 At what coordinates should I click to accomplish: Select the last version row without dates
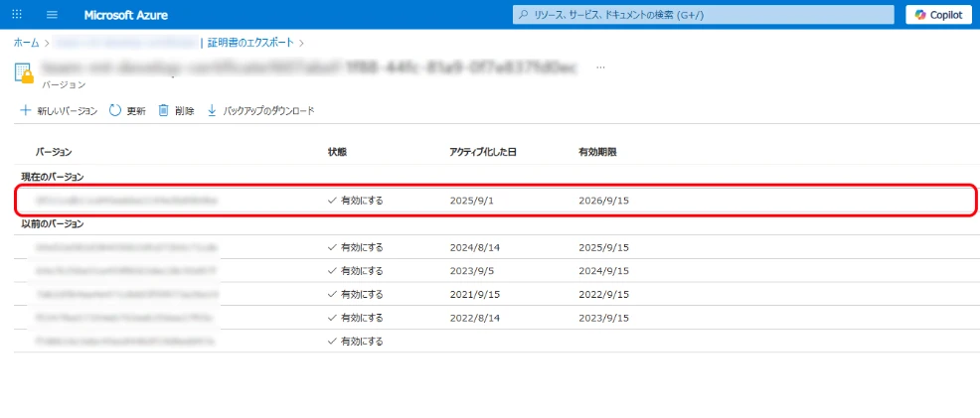click(126, 341)
